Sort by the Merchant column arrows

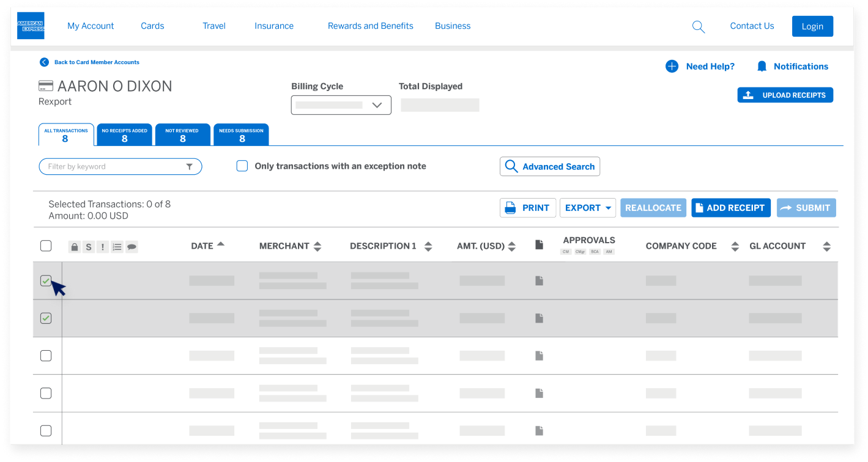coord(317,246)
